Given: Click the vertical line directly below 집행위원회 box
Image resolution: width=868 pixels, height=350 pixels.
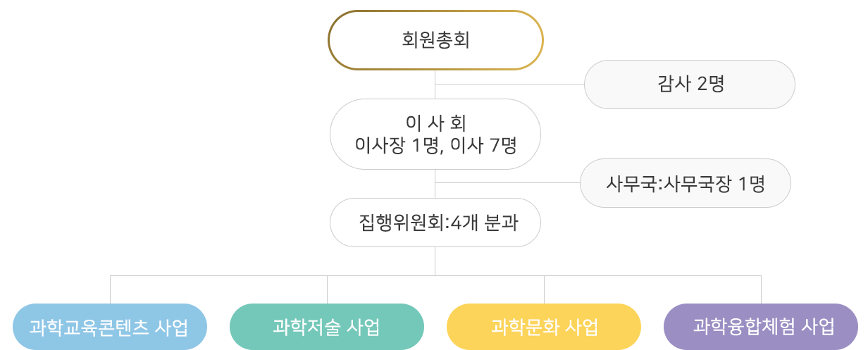Looking at the screenshot, I should click(435, 261).
